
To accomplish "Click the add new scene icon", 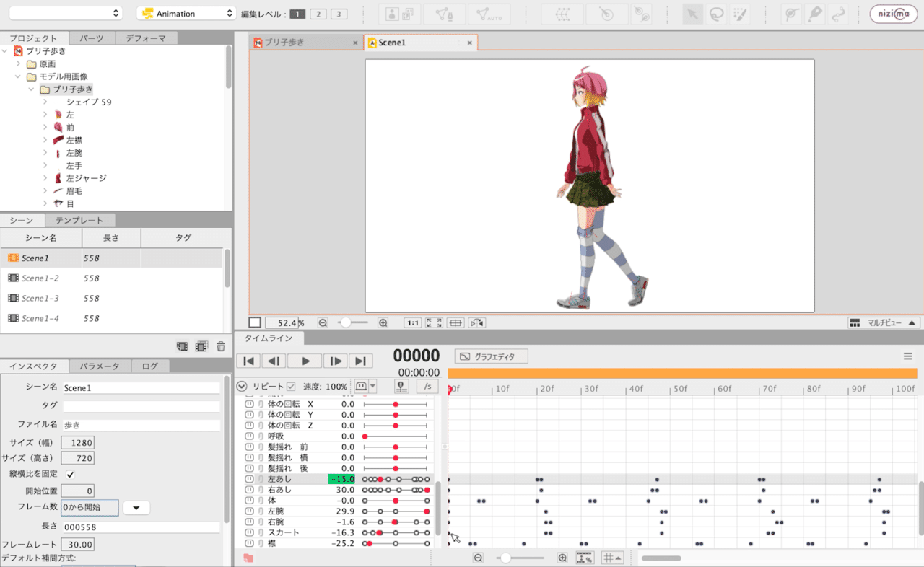I will coord(182,346).
